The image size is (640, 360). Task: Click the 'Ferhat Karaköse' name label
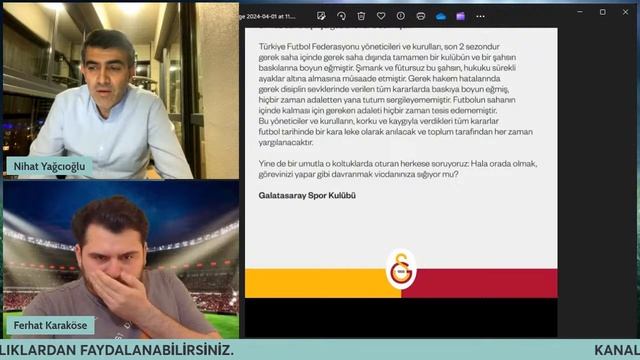pos(50,325)
